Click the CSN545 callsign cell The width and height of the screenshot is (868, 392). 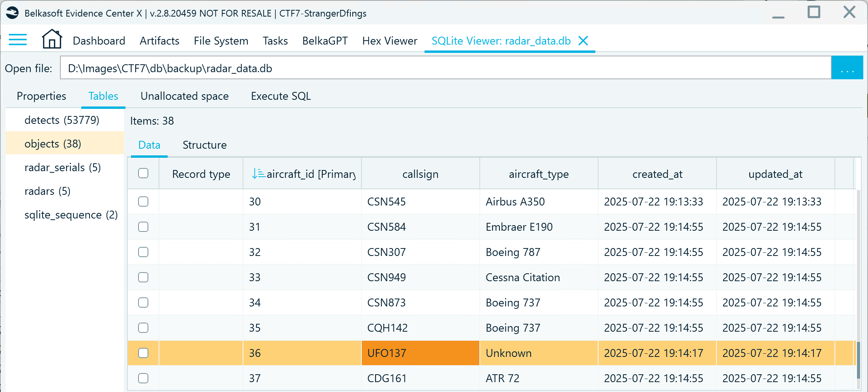(421, 202)
